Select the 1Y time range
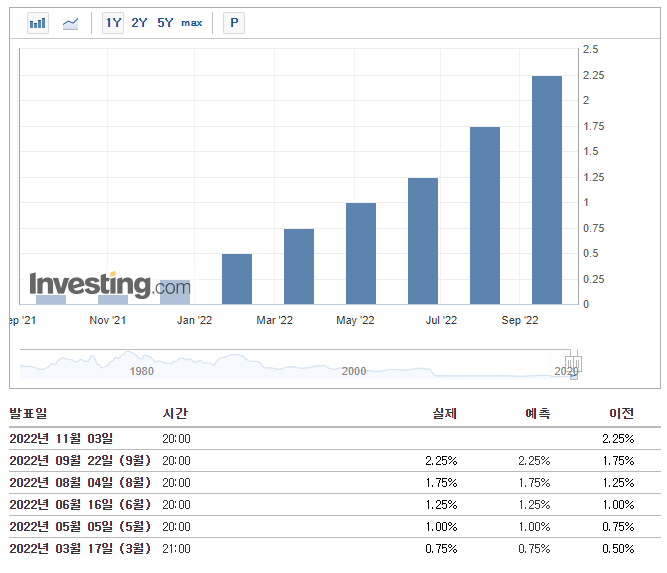This screenshot has width=667, height=573. [113, 23]
